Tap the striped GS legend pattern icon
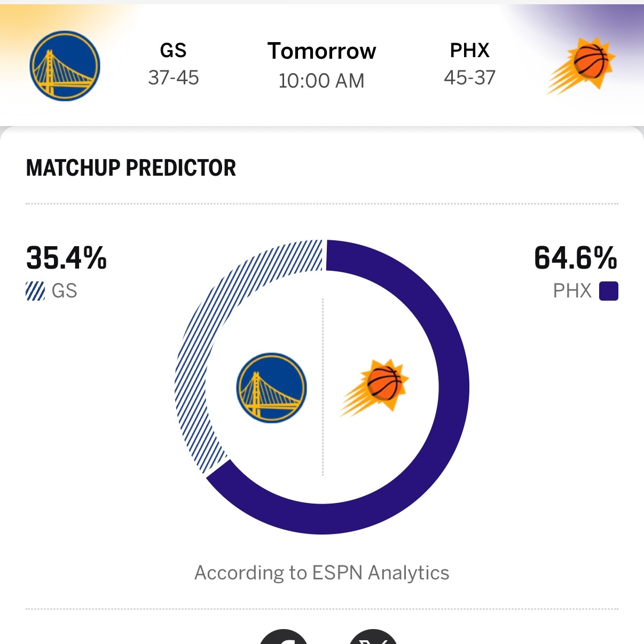644x644 pixels. pyautogui.click(x=35, y=291)
